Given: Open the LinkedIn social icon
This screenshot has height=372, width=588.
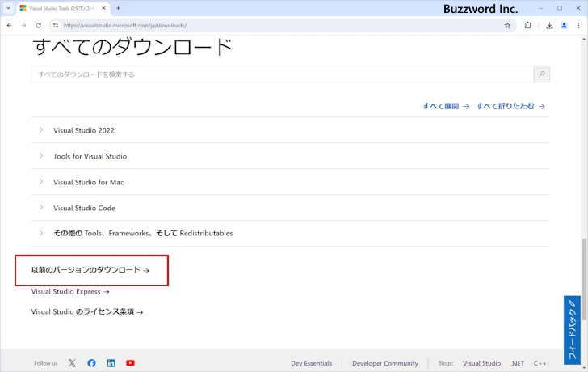Looking at the screenshot, I should click(111, 363).
